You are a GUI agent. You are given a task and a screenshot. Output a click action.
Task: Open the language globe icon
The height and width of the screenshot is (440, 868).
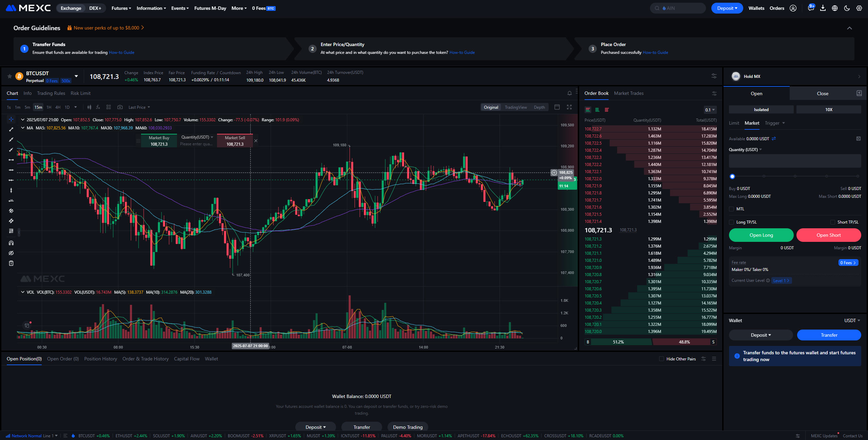pos(835,8)
